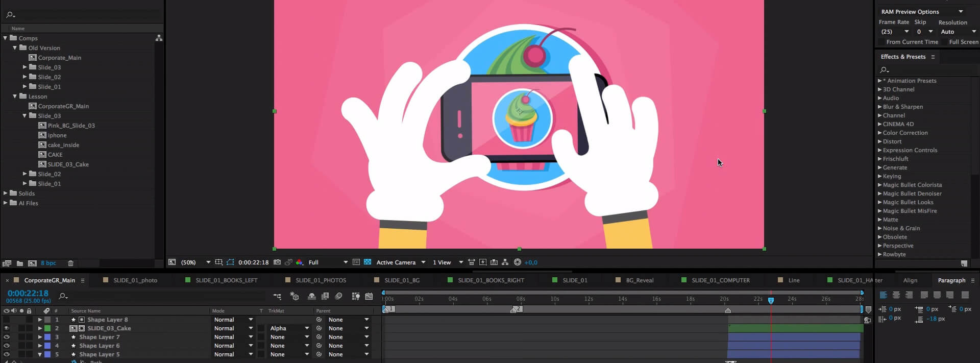Open grid and guide options icon

point(218,262)
